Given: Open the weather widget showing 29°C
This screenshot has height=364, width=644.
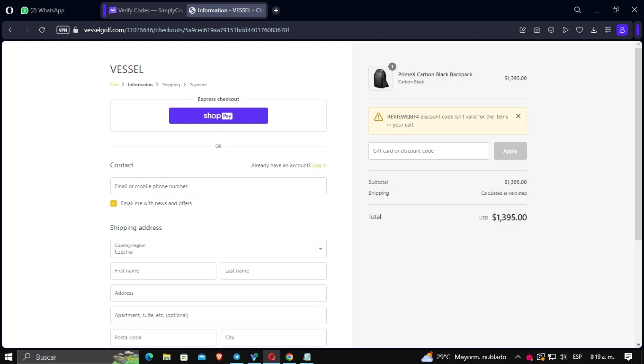Looking at the screenshot, I should point(464,357).
